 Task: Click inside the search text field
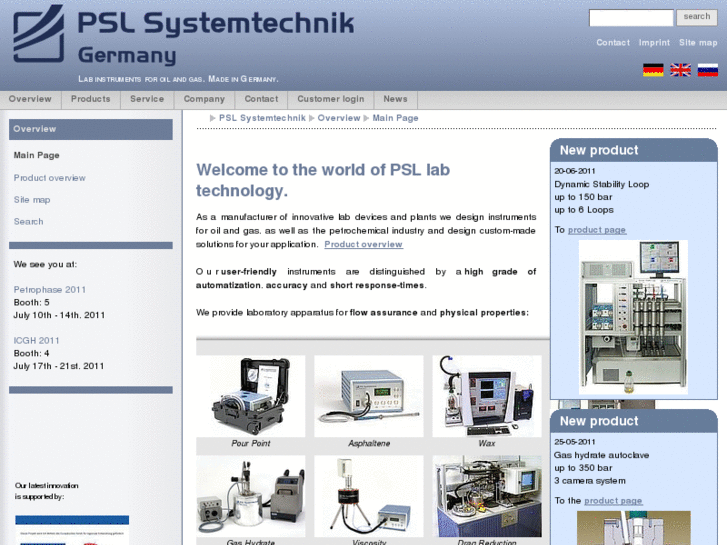pyautogui.click(x=631, y=18)
